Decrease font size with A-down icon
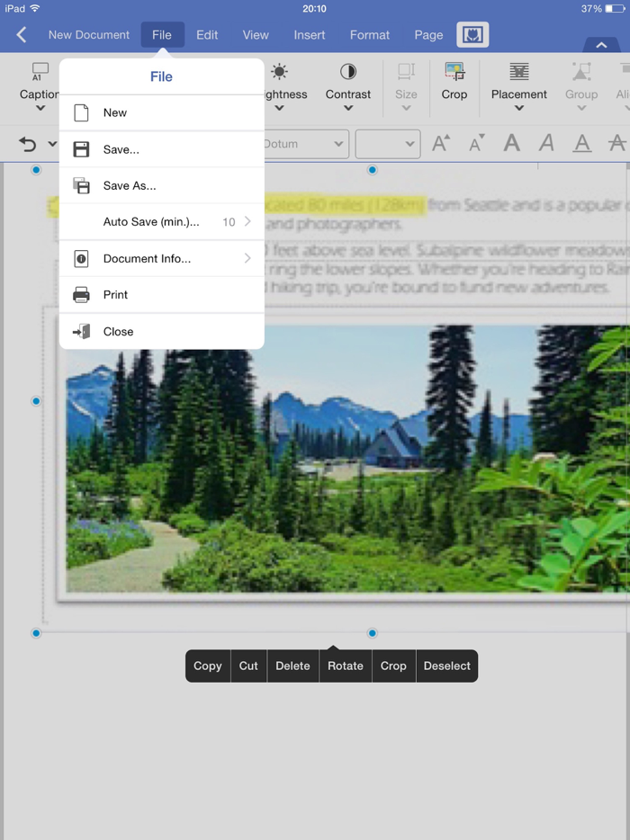This screenshot has width=630, height=840. tap(477, 143)
